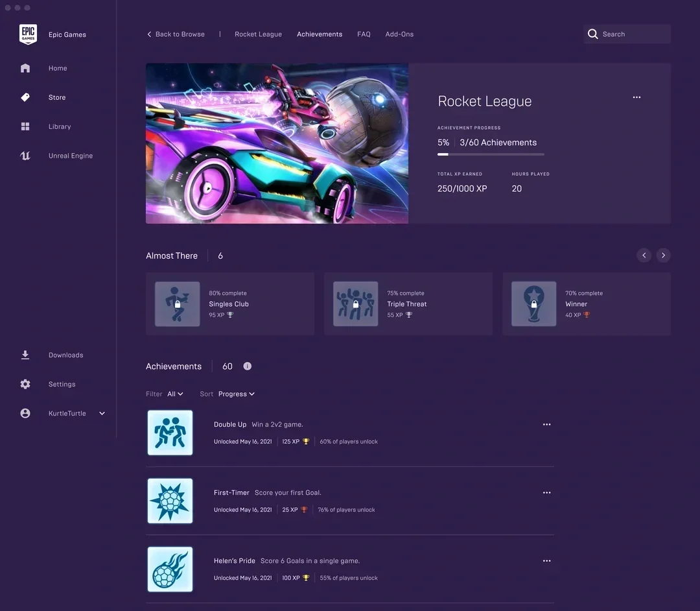This screenshot has width=700, height=611.
Task: Click the Store label in the sidebar
Action: point(57,97)
